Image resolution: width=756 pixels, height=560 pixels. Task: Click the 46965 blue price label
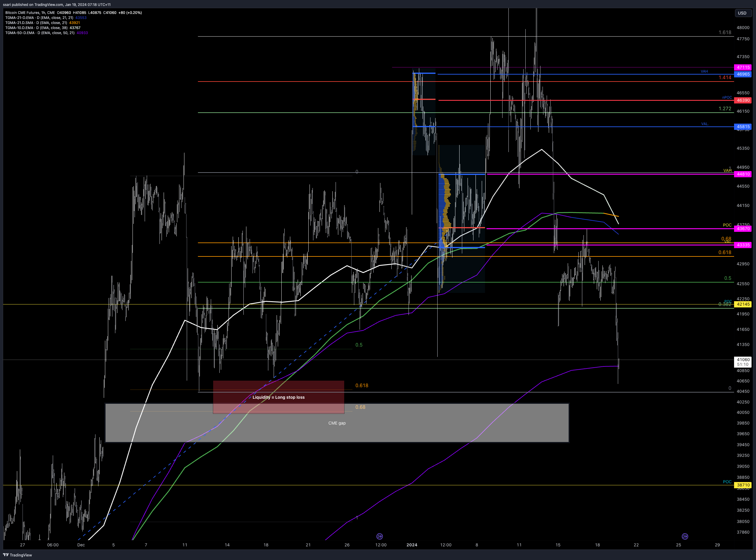tap(743, 74)
